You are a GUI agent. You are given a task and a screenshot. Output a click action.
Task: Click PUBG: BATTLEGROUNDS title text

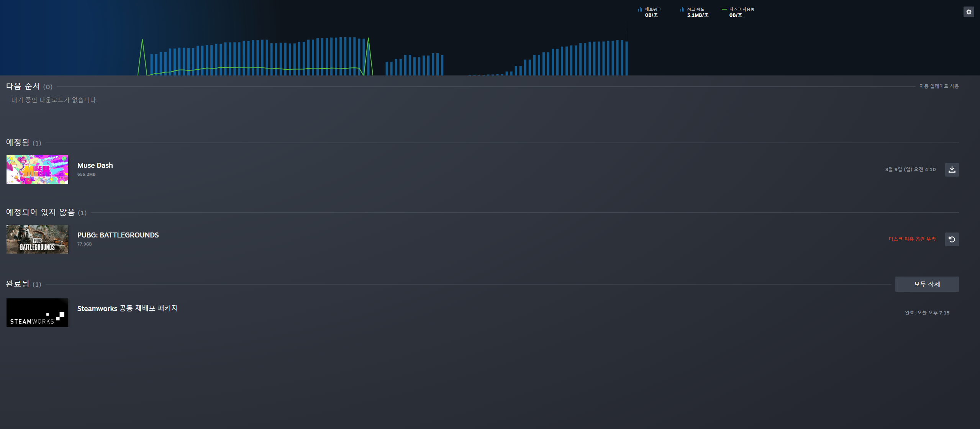click(118, 235)
